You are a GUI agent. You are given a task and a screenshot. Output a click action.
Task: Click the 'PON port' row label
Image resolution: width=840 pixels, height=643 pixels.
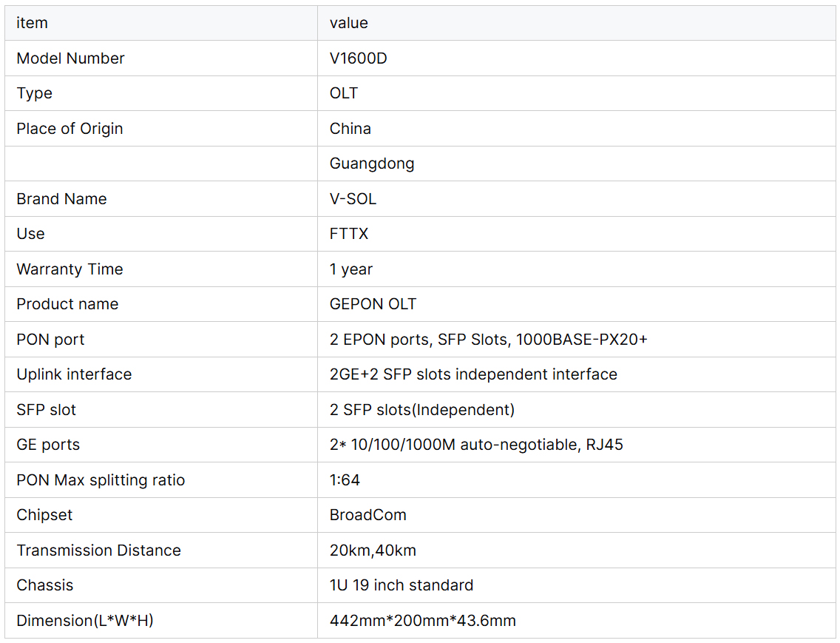pyautogui.click(x=51, y=340)
